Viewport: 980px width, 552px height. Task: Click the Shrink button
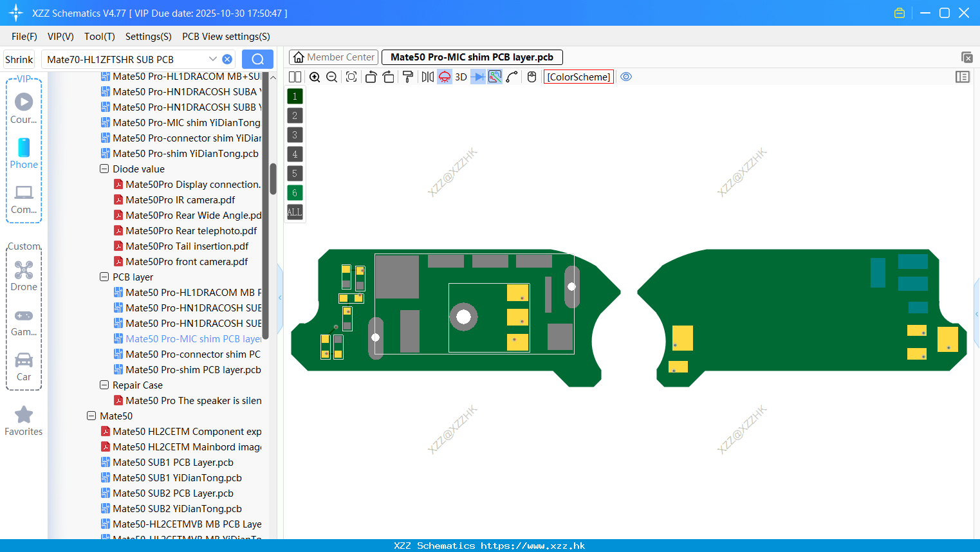[x=19, y=59]
